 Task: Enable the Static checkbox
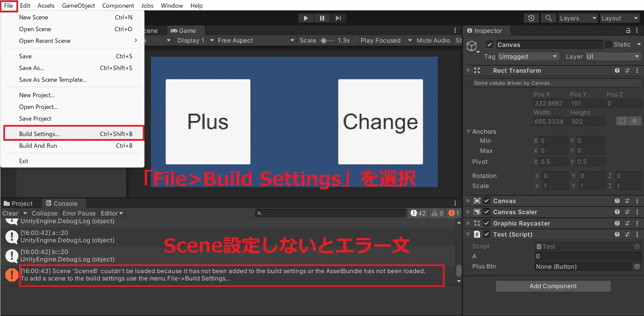(608, 44)
